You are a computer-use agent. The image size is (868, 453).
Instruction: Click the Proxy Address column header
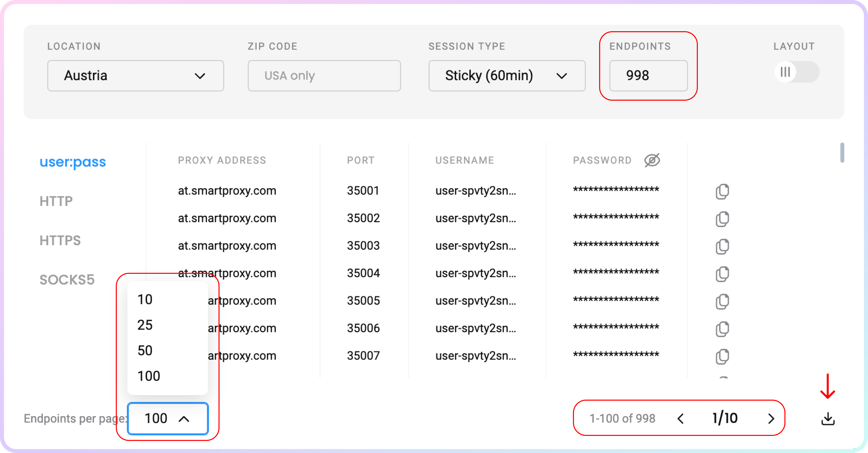click(x=222, y=160)
